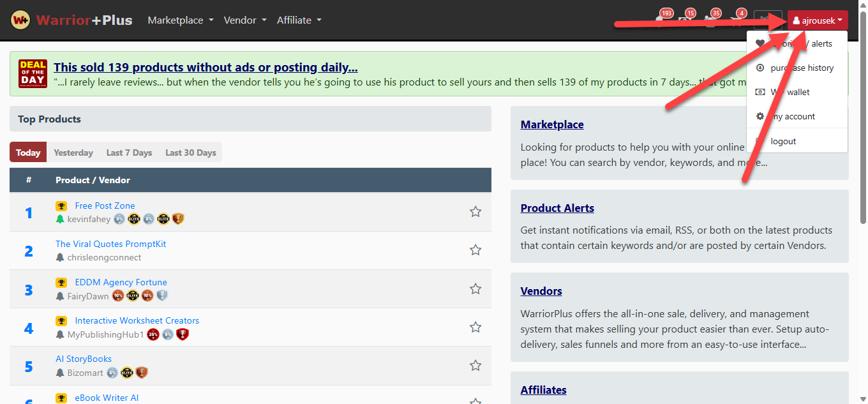
Task: Click the trophy icon beside EDDM Agency Fortune
Action: [x=61, y=283]
